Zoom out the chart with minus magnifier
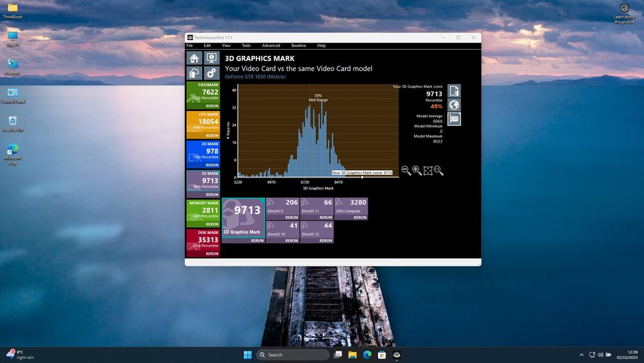This screenshot has height=363, width=644. pos(406,171)
